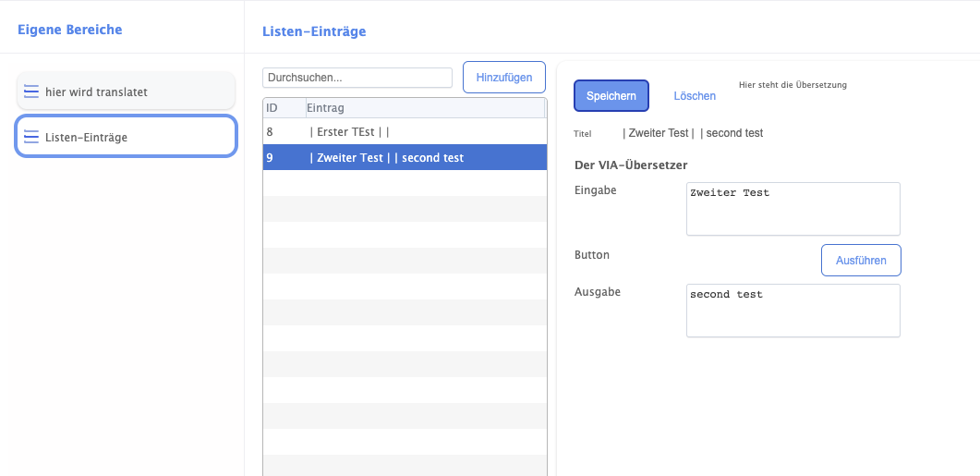The image size is (980, 476).
Task: Click the 'Hinzufügen' button
Action: coord(503,78)
